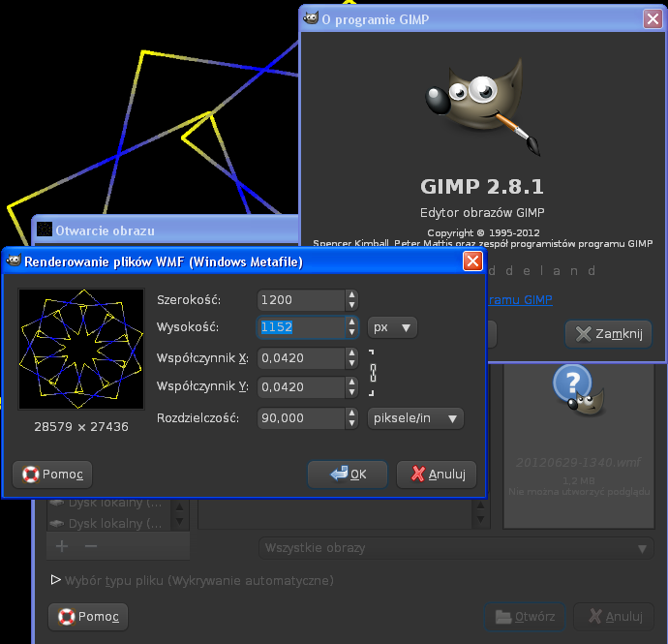Click Pomoc in Otwarcie obrazu dialog

(88, 616)
